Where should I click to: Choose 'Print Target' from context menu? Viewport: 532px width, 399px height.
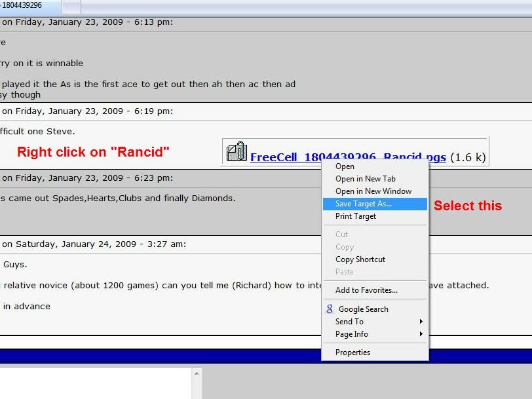coord(356,216)
